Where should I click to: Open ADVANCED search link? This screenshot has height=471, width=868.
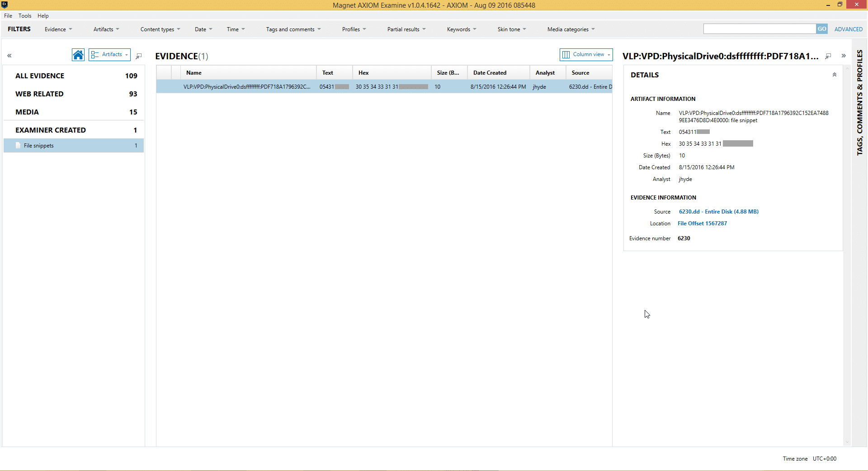coord(848,29)
